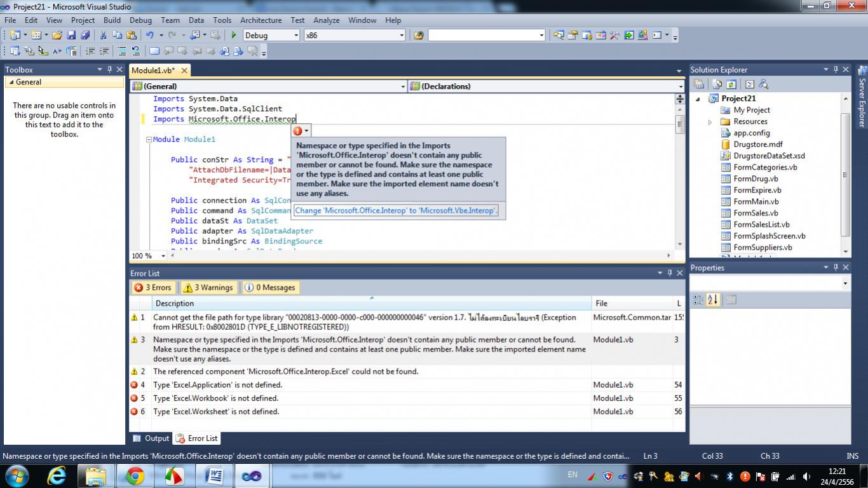Click the Solution Explorer vertical scrollbar
Image resolution: width=868 pixels, height=488 pixels.
[845, 175]
